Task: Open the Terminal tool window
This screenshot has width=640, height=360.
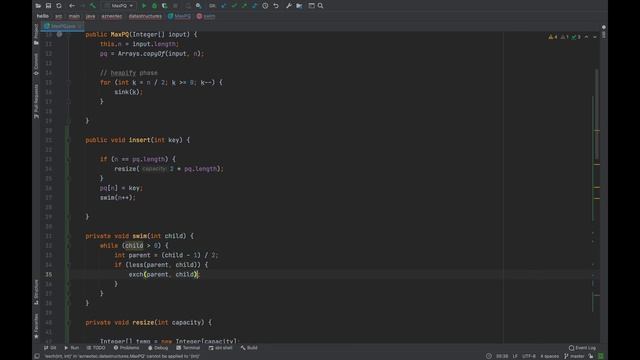Action: pos(188,348)
